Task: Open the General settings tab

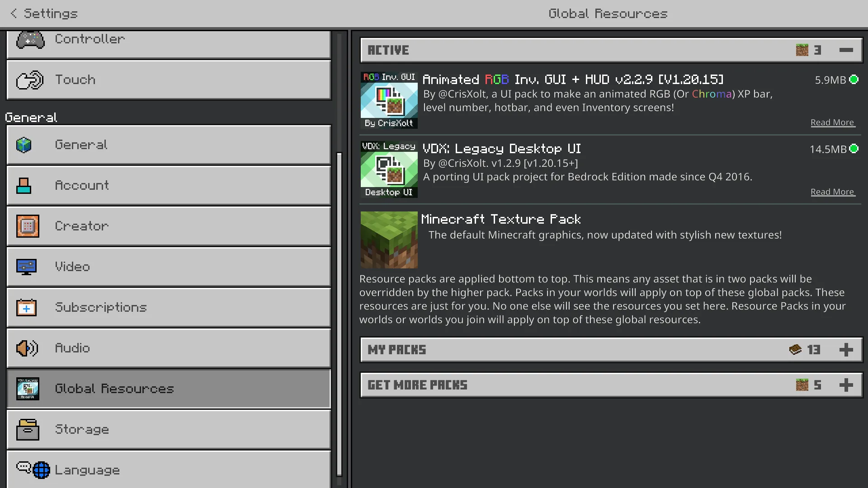Action: tap(169, 145)
